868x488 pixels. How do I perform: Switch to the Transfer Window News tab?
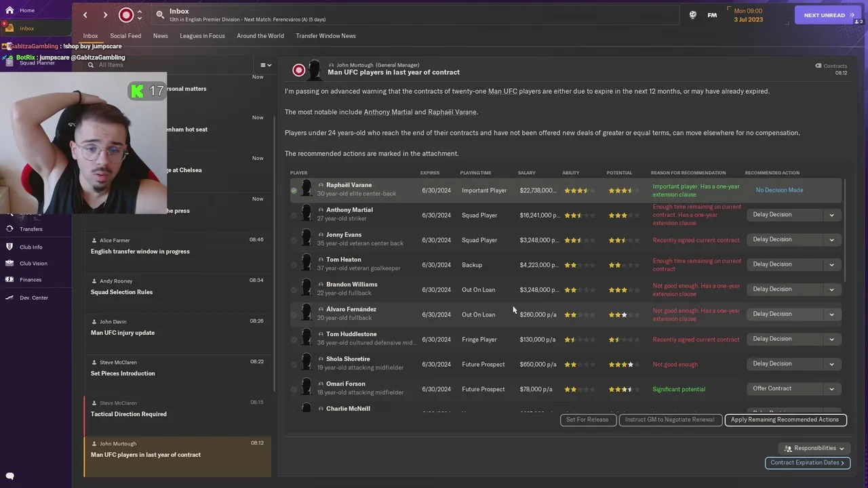tap(325, 36)
